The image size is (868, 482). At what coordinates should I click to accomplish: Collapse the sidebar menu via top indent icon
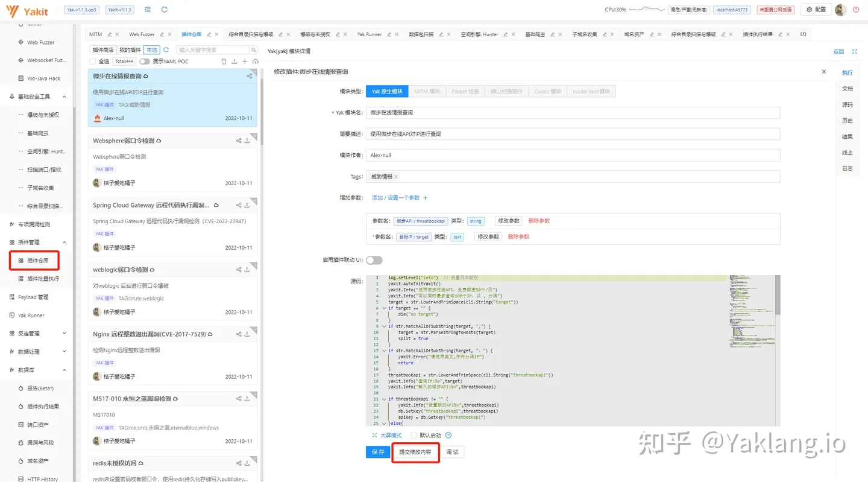[x=148, y=10]
